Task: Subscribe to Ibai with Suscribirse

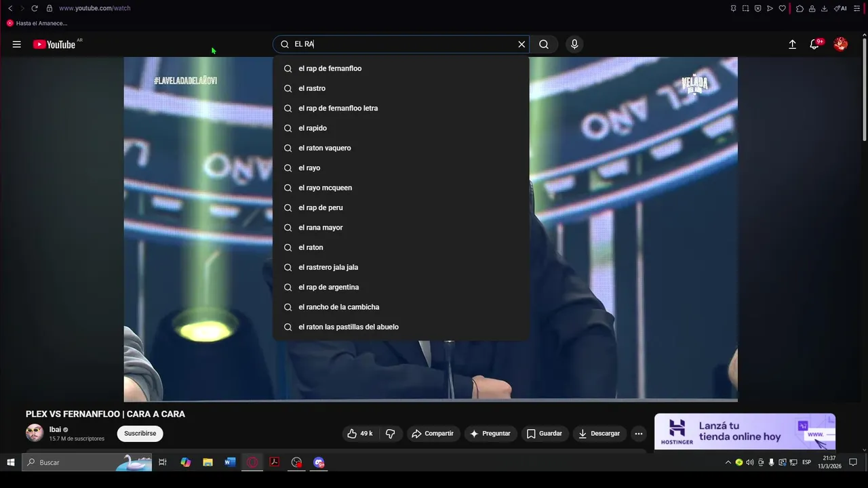Action: click(x=140, y=434)
